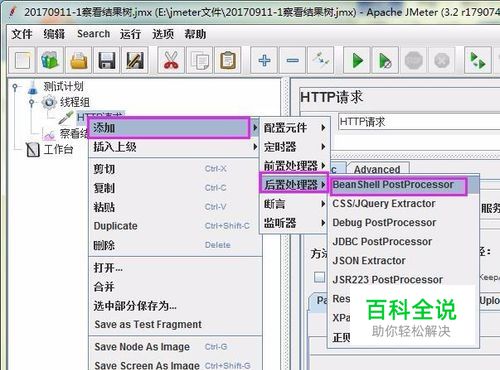
Task: Choose 粘贴 in the context menu
Action: [x=175, y=207]
